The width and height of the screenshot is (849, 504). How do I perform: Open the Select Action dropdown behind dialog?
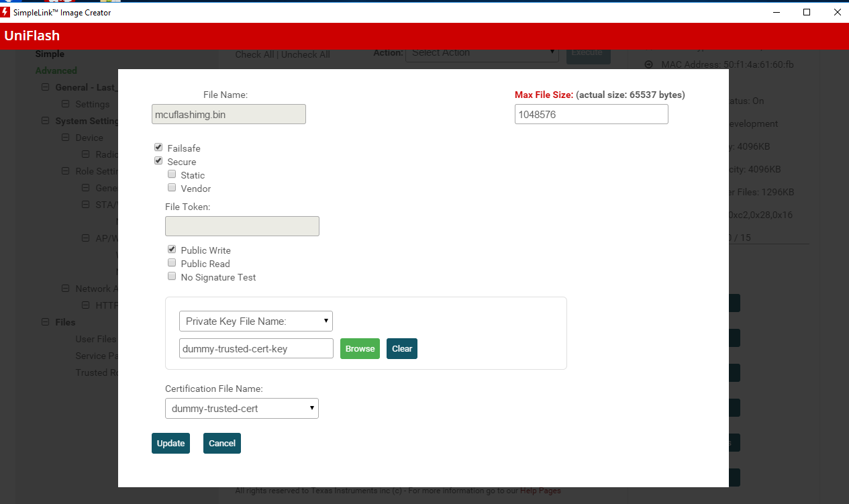[482, 52]
